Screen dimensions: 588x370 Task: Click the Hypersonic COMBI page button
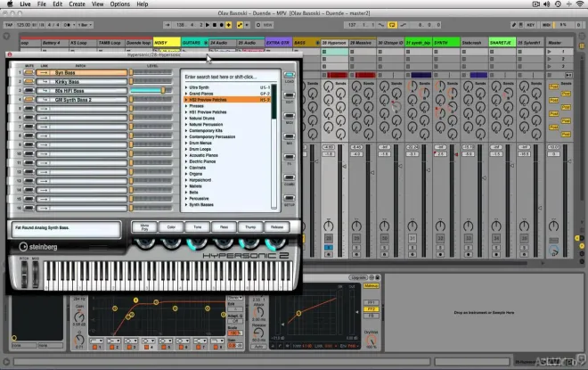coord(290,177)
